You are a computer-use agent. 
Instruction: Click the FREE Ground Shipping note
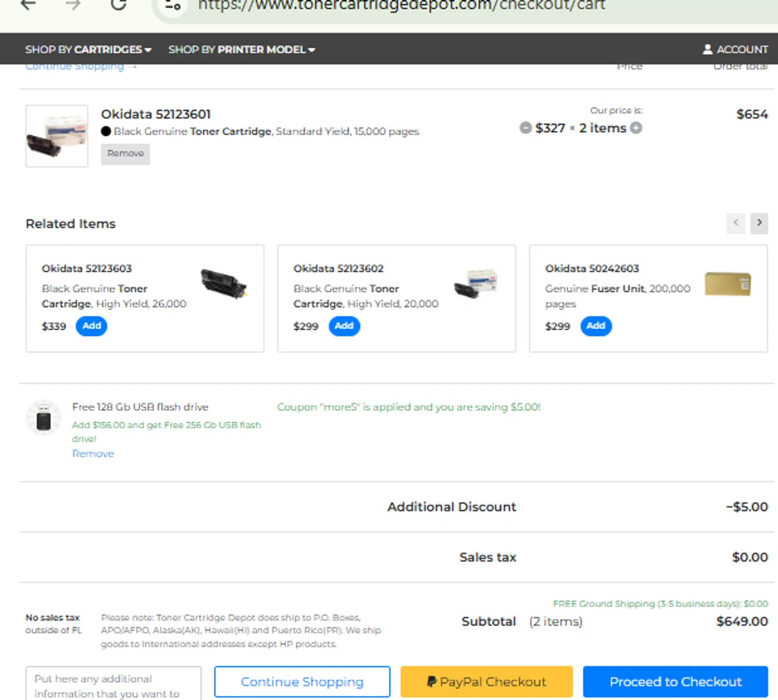(x=660, y=604)
